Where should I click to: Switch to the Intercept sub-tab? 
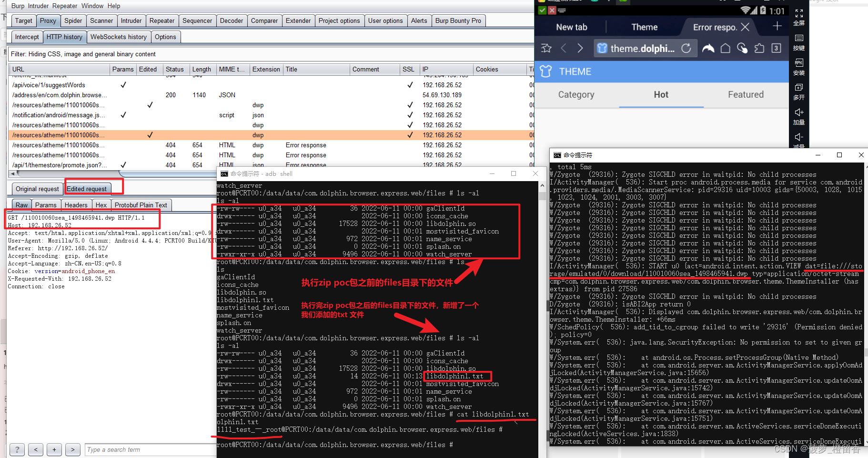[x=27, y=37]
